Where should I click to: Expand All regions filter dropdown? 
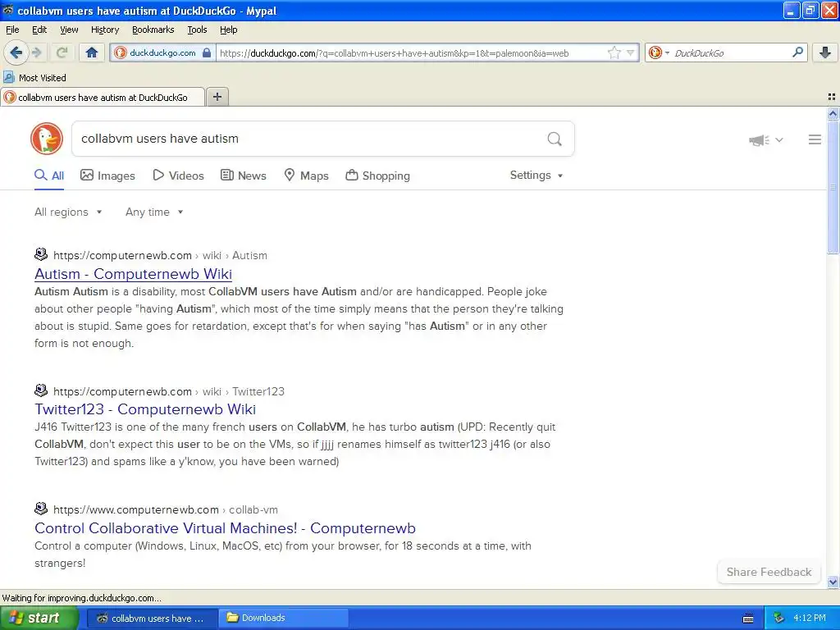tap(68, 212)
